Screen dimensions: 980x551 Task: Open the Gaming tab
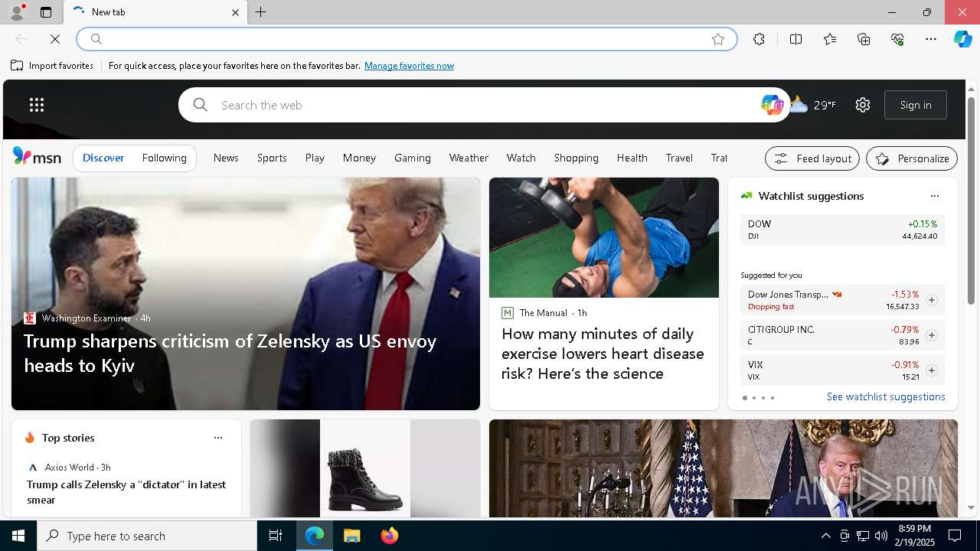click(413, 158)
